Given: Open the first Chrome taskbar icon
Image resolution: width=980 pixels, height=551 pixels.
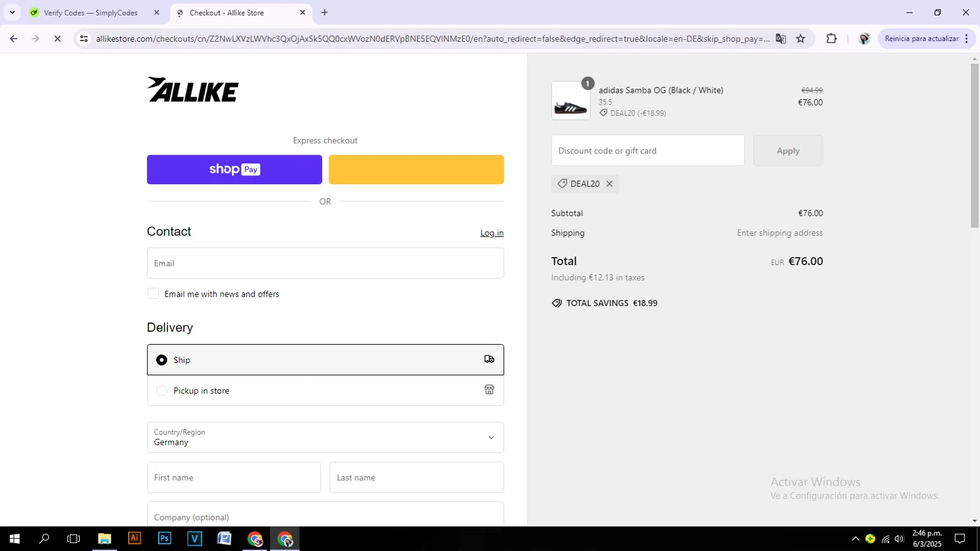Looking at the screenshot, I should [255, 539].
